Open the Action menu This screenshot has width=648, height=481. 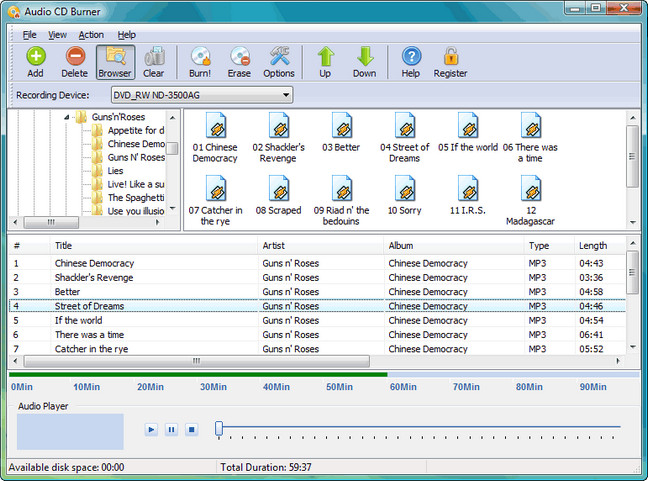point(91,34)
